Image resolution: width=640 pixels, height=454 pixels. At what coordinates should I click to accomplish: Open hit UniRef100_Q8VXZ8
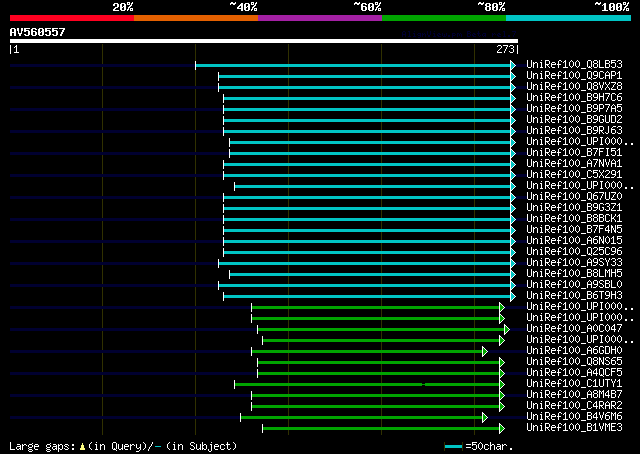point(574,87)
